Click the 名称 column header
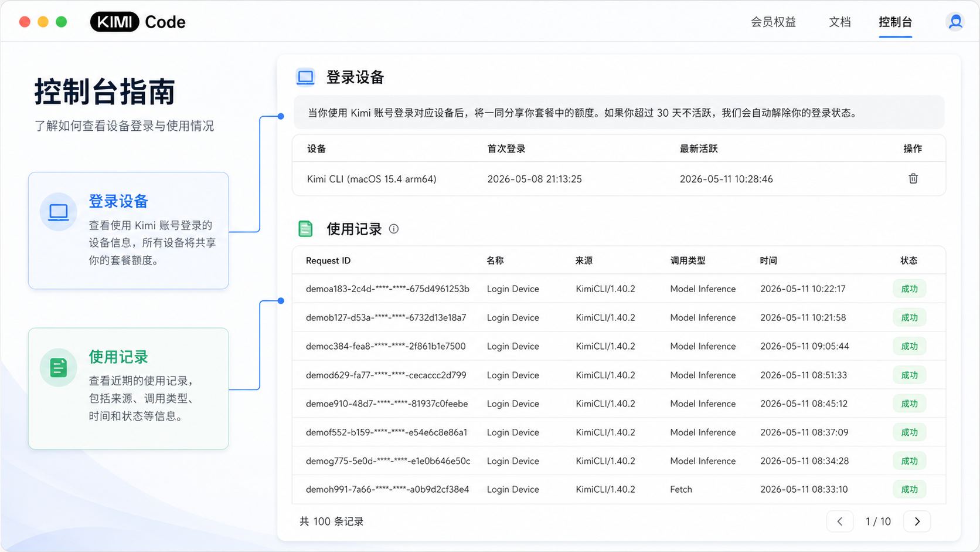 (x=495, y=260)
